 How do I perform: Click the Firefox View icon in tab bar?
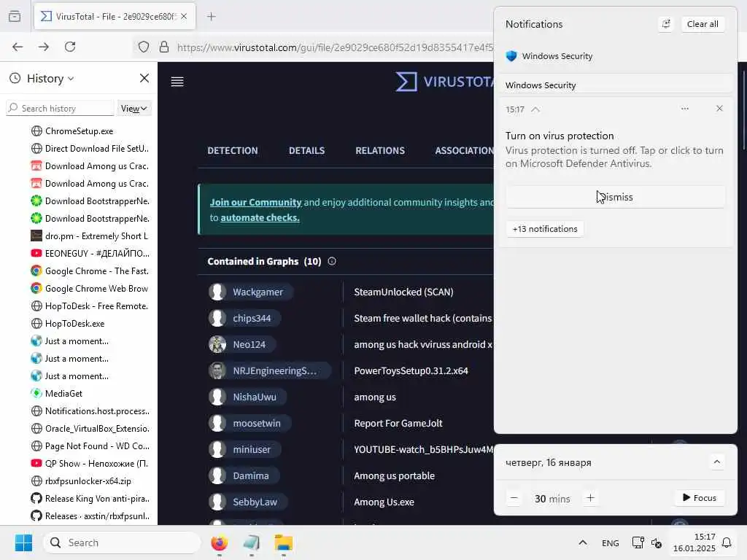pyautogui.click(x=15, y=17)
